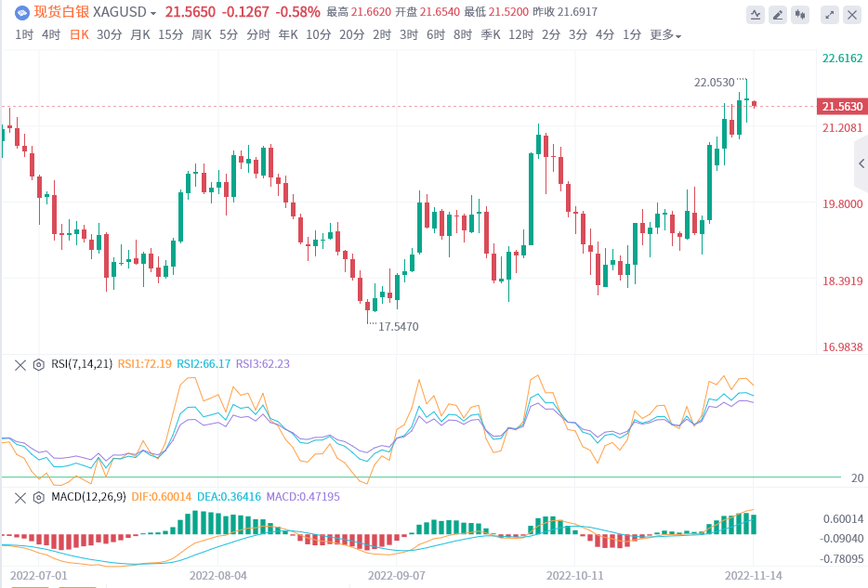Click the 2022-07-01 date axis label
This screenshot has width=868, height=588.
39,575
